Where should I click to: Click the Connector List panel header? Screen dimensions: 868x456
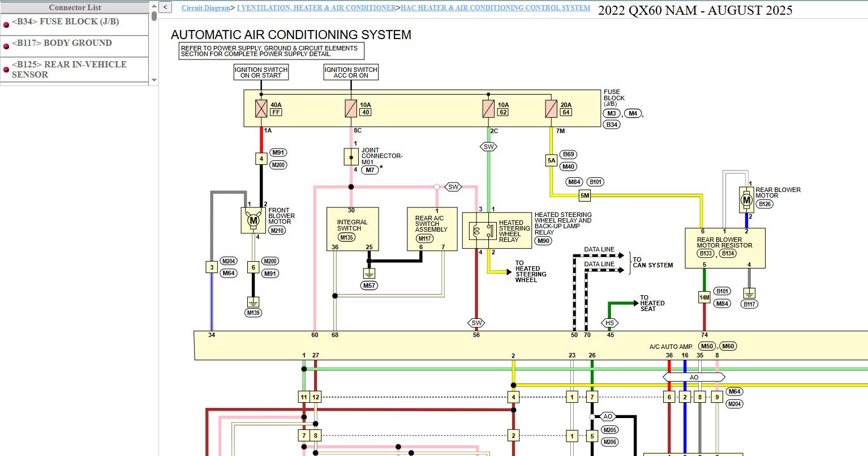tap(75, 7)
